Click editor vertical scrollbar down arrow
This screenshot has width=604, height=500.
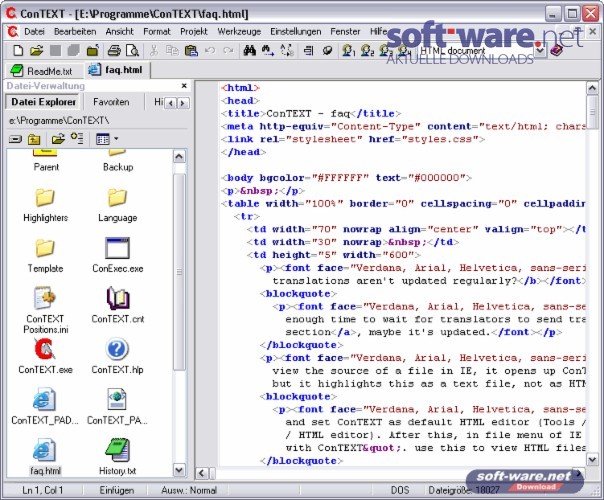pos(592,459)
